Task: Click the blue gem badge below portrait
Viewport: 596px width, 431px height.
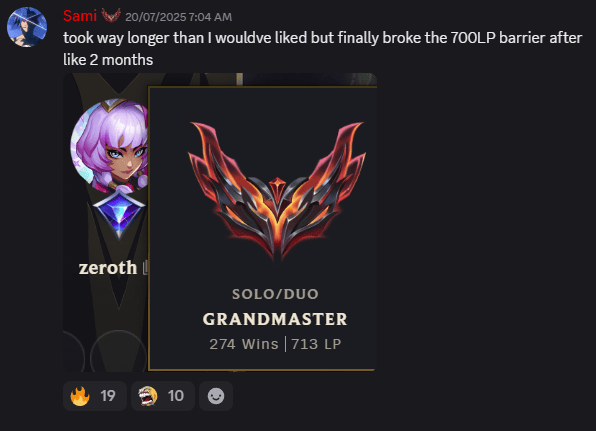Action: tap(119, 216)
